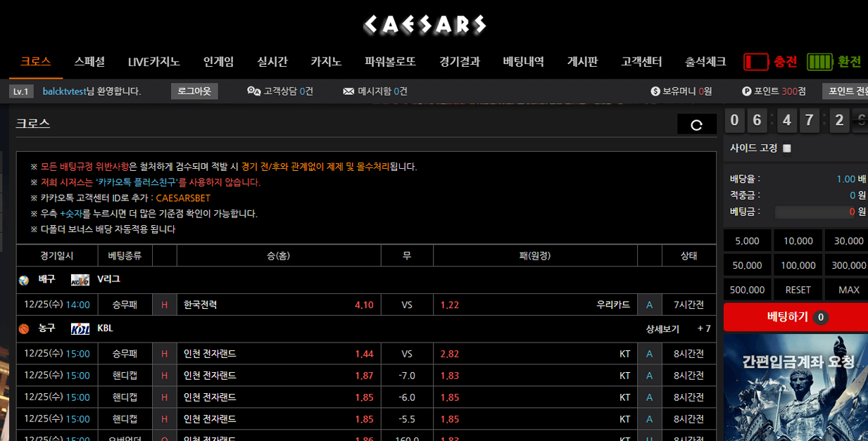
Task: Pick 인천 전자랜드 on the -6.0 handicap
Action: point(279,397)
